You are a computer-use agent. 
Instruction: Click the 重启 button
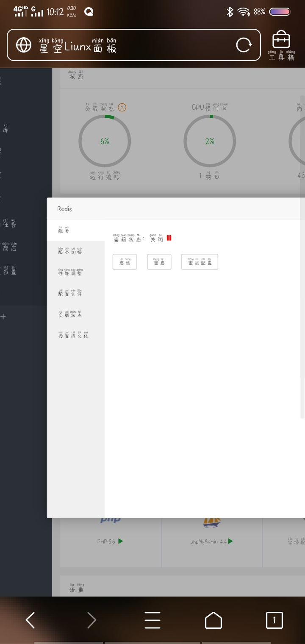pos(159,262)
